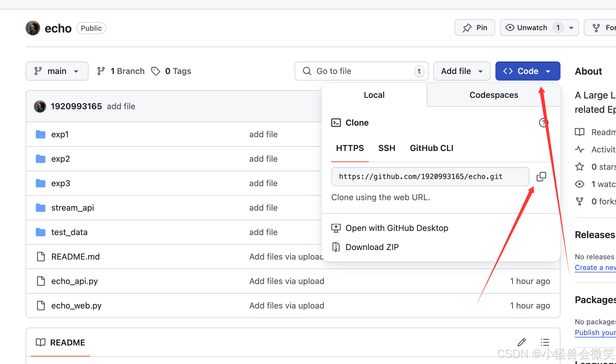
Task: Switch to the Local tab
Action: pos(374,95)
